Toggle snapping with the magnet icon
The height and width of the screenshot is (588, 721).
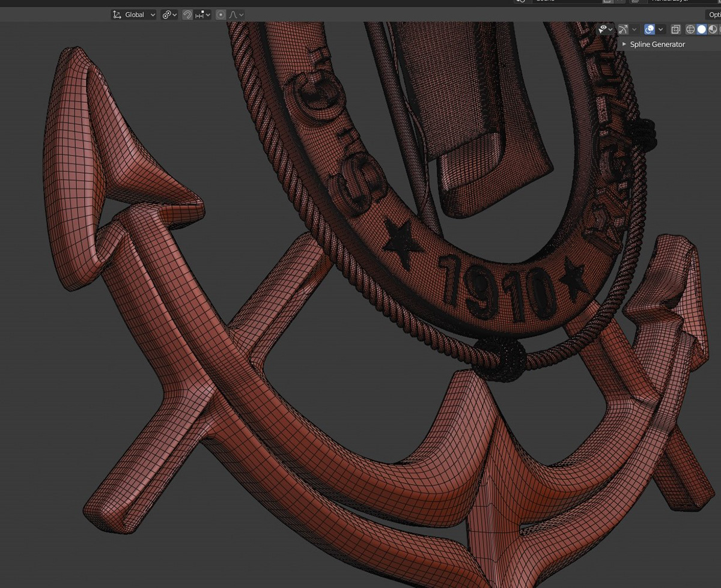(x=187, y=14)
